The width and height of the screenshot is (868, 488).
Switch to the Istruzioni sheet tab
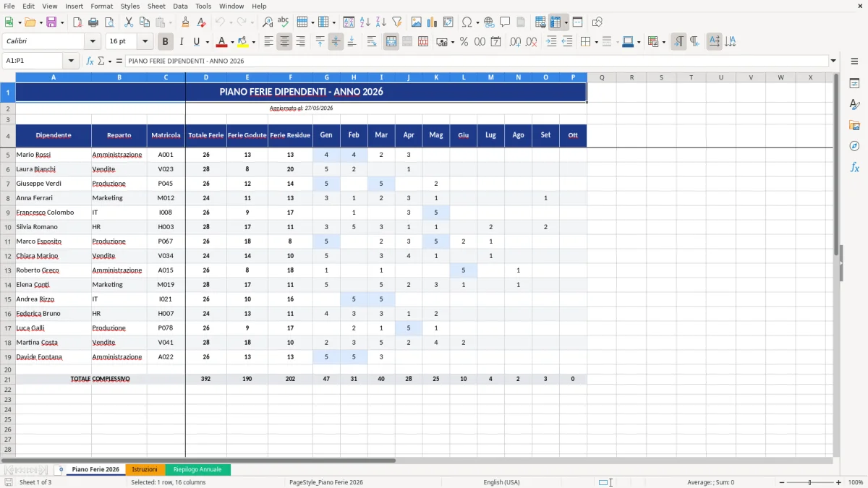click(145, 470)
